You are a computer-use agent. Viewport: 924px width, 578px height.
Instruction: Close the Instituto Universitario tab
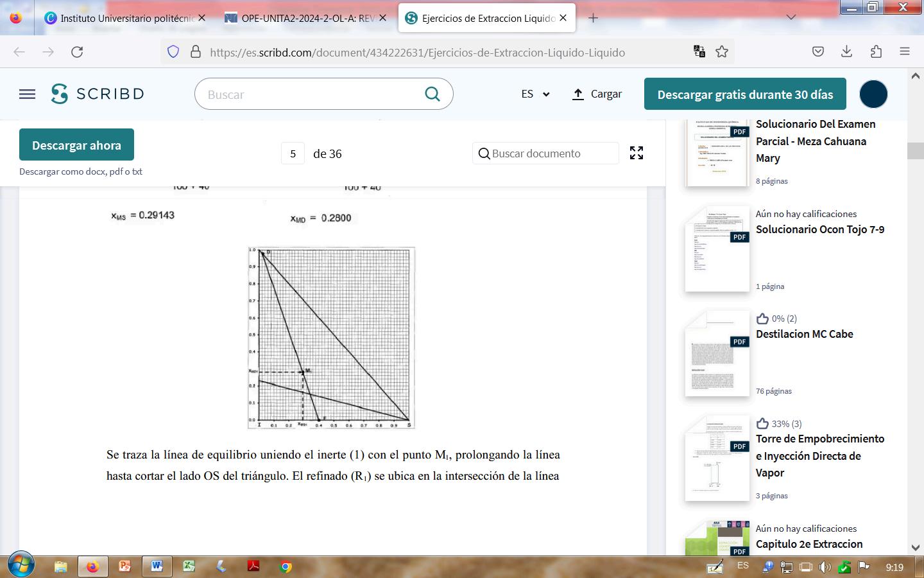tap(201, 18)
